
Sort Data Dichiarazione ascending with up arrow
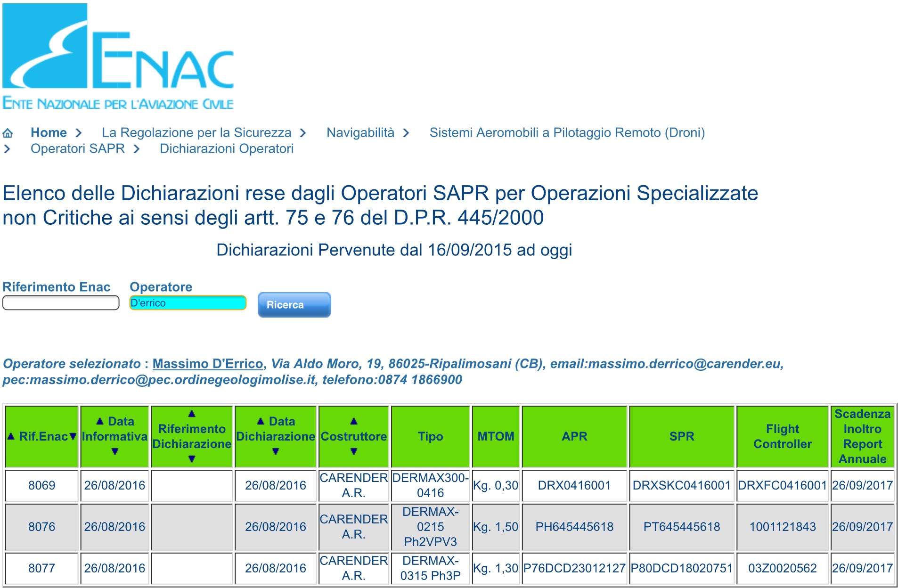[261, 421]
